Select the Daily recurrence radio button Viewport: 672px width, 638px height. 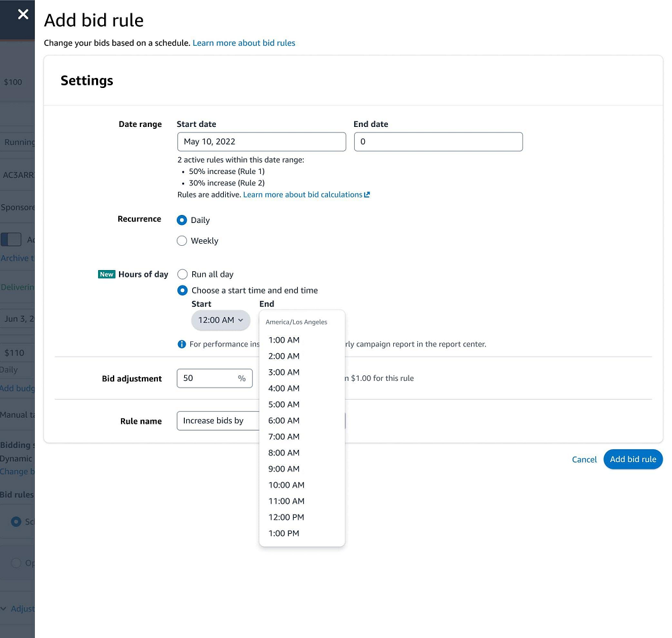(181, 220)
